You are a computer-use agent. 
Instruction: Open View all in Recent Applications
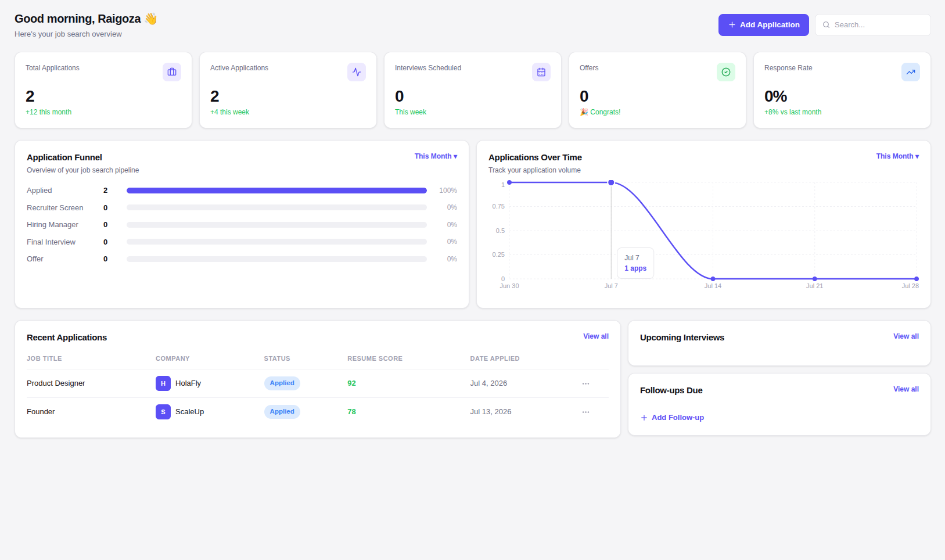596,336
